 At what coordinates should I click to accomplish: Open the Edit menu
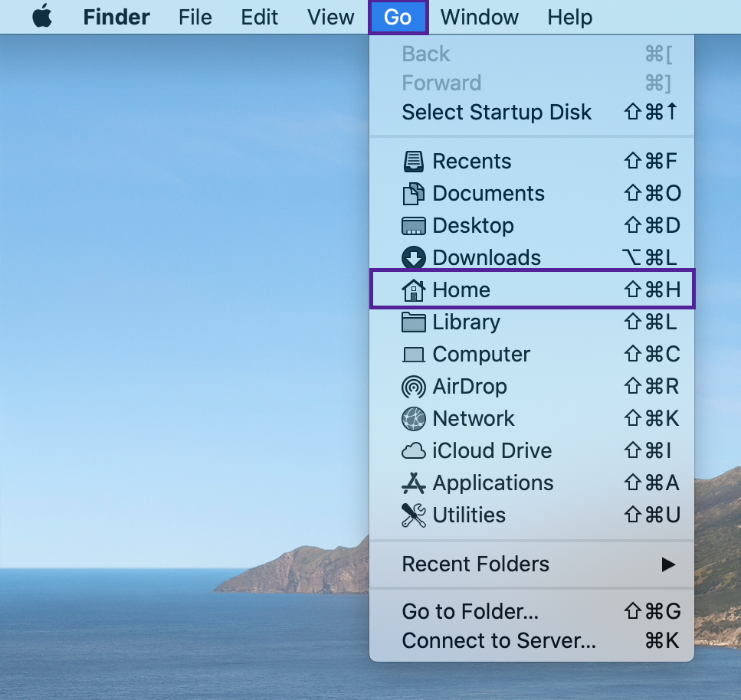point(260,17)
